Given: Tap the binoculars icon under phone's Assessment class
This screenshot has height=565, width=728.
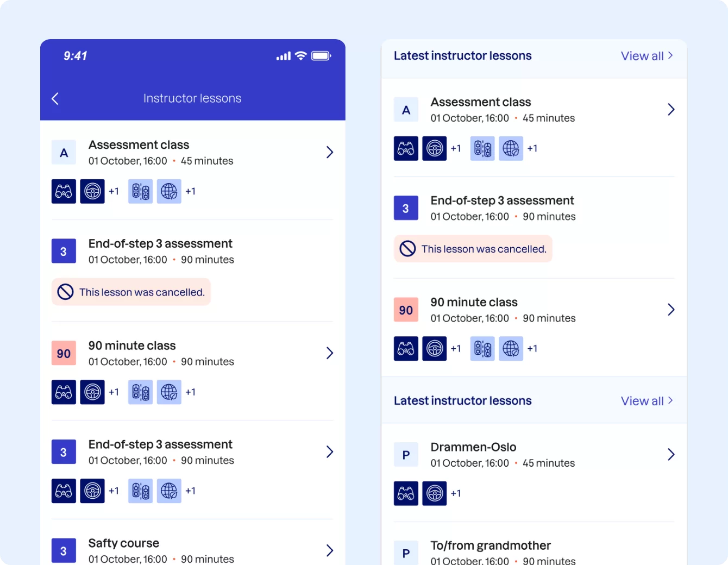Looking at the screenshot, I should tap(64, 191).
